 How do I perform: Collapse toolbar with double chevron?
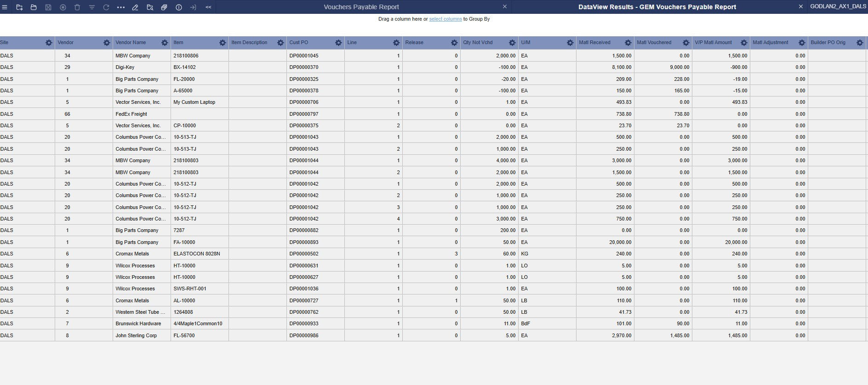[x=208, y=7]
